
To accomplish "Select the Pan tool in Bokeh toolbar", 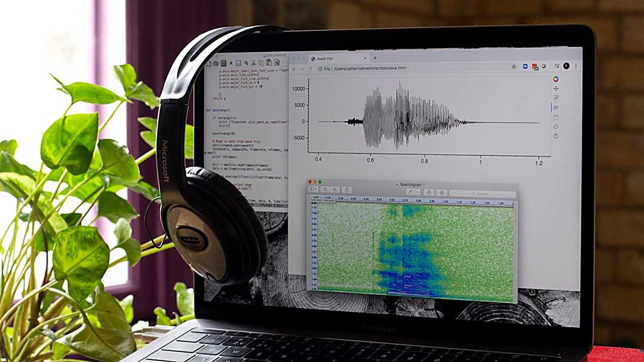I will [555, 88].
